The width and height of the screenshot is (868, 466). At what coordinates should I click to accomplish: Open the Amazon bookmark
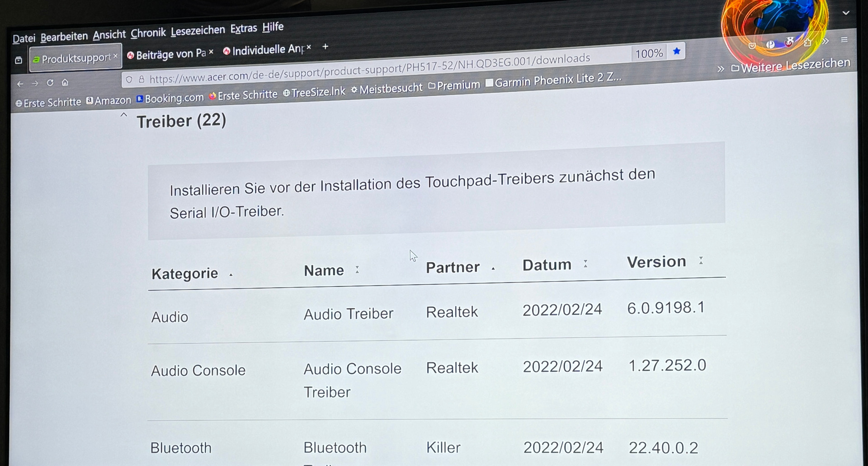point(108,100)
